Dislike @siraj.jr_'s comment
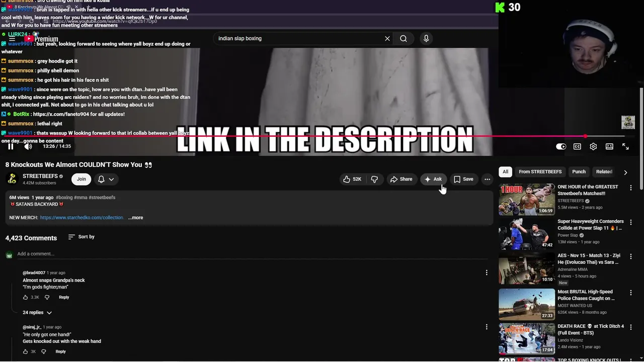This screenshot has height=362, width=644. point(43,351)
